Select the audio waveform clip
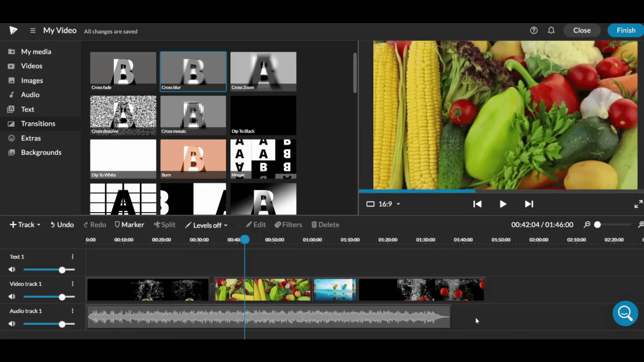Image resolution: width=644 pixels, height=362 pixels. tap(269, 317)
